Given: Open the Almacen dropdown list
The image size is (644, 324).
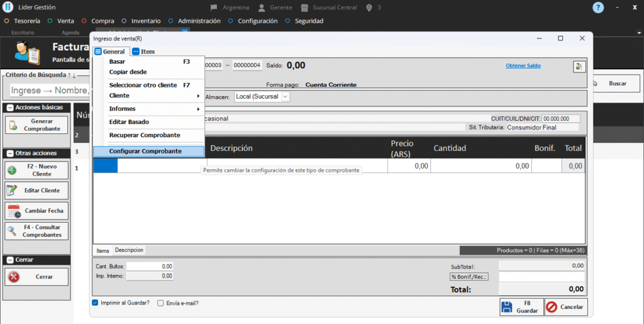Looking at the screenshot, I should point(286,97).
